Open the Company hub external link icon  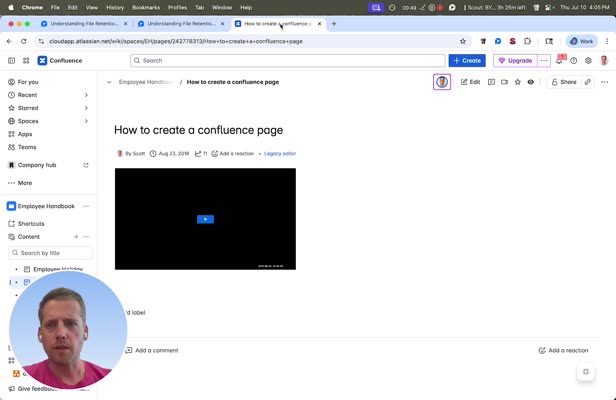click(86, 165)
